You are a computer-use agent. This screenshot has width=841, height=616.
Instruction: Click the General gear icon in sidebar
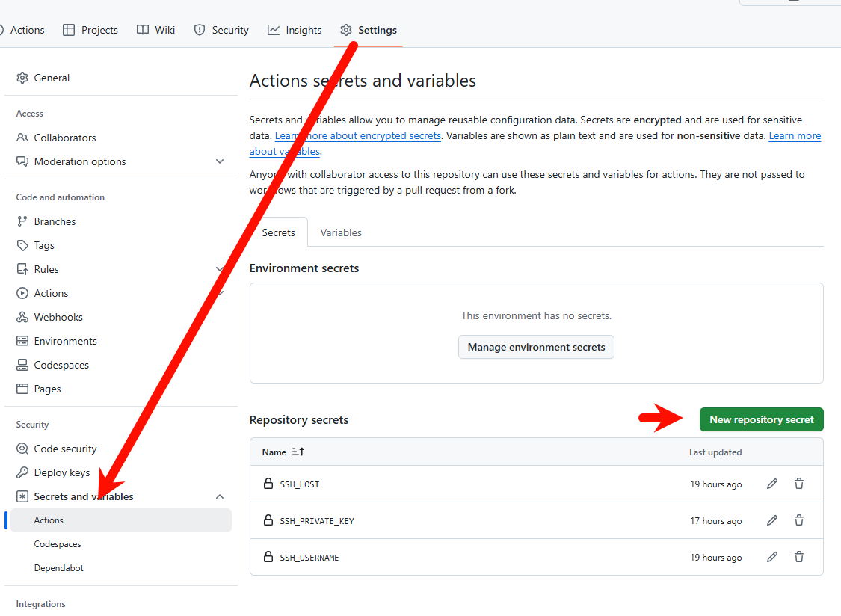pyautogui.click(x=22, y=78)
